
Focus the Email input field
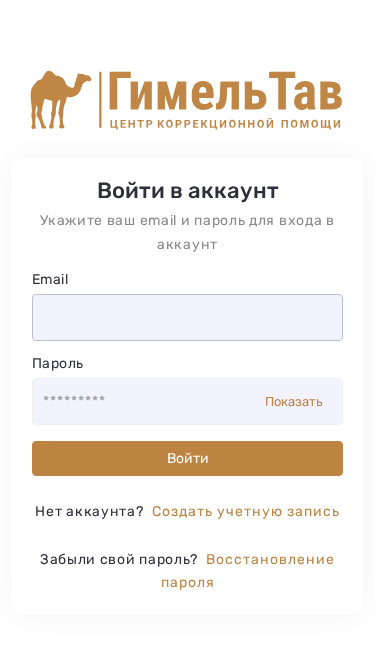pyautogui.click(x=188, y=317)
